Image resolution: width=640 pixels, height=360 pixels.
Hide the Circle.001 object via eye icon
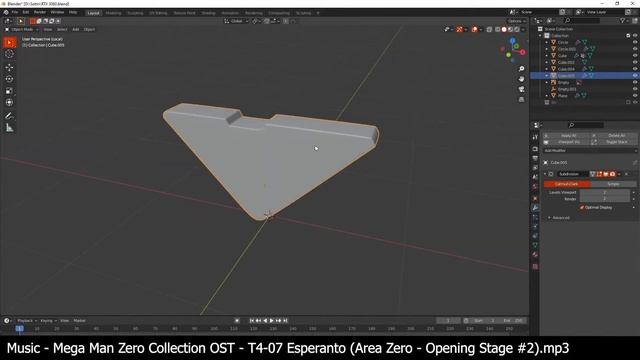pos(635,49)
